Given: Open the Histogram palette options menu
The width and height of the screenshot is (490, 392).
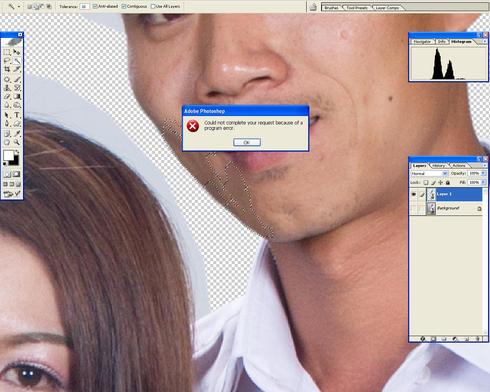Looking at the screenshot, I should (x=485, y=41).
